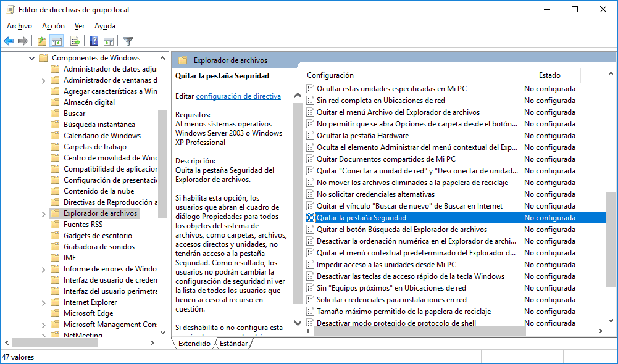618x364 pixels.
Task: Click the folder icon beside Almacén digital
Action: point(55,102)
